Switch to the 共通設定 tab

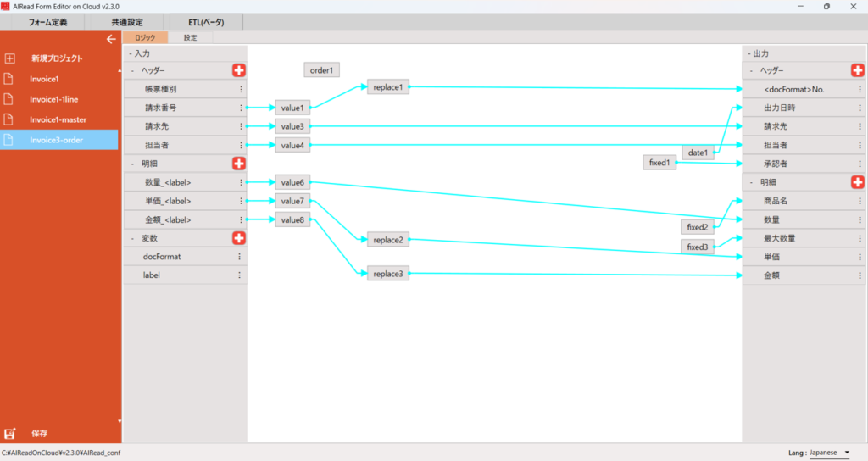(x=127, y=22)
